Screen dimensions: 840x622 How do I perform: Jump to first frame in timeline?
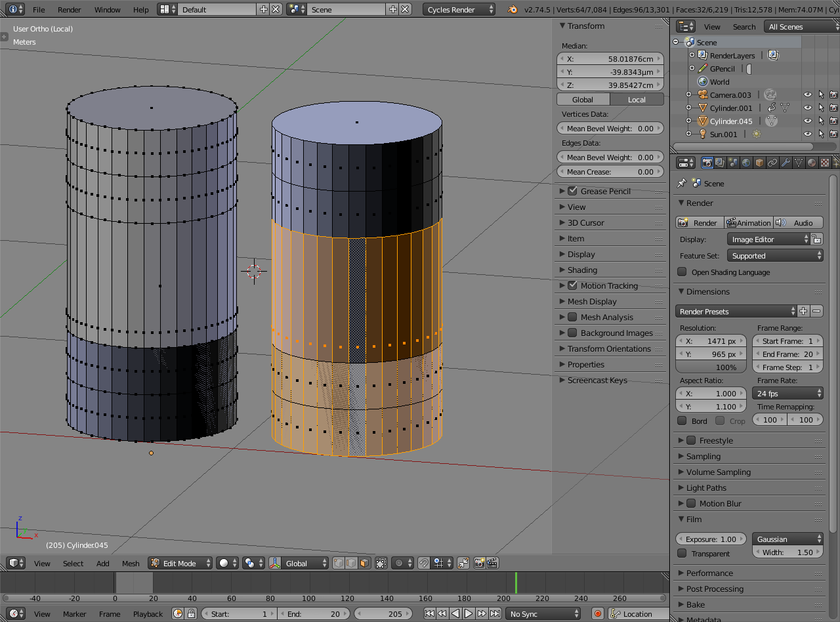click(429, 614)
